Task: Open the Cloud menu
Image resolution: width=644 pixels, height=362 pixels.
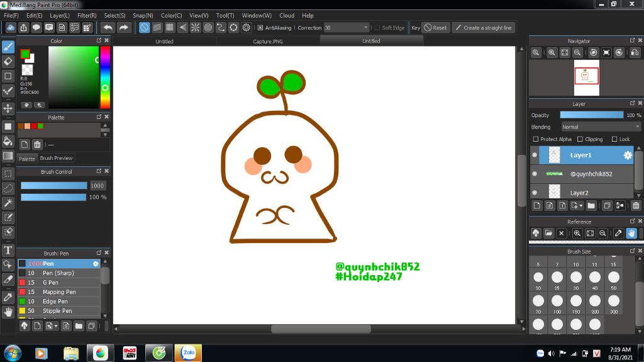Action: (287, 15)
